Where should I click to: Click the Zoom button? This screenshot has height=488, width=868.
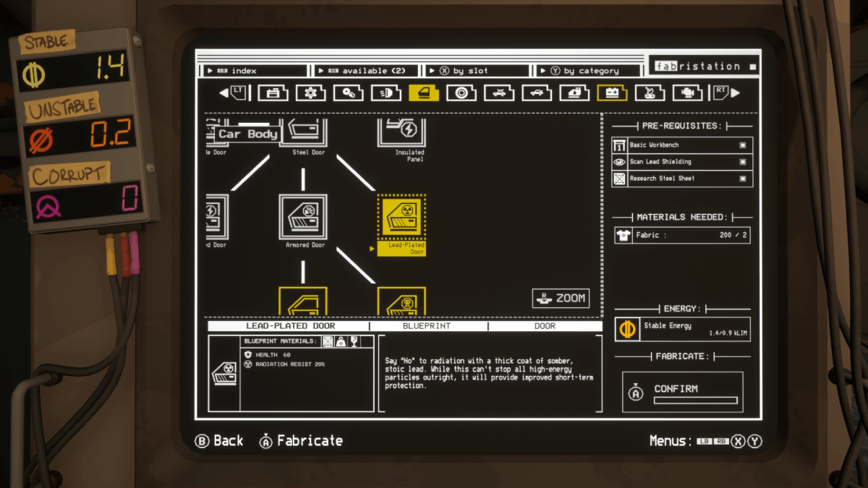coord(561,298)
